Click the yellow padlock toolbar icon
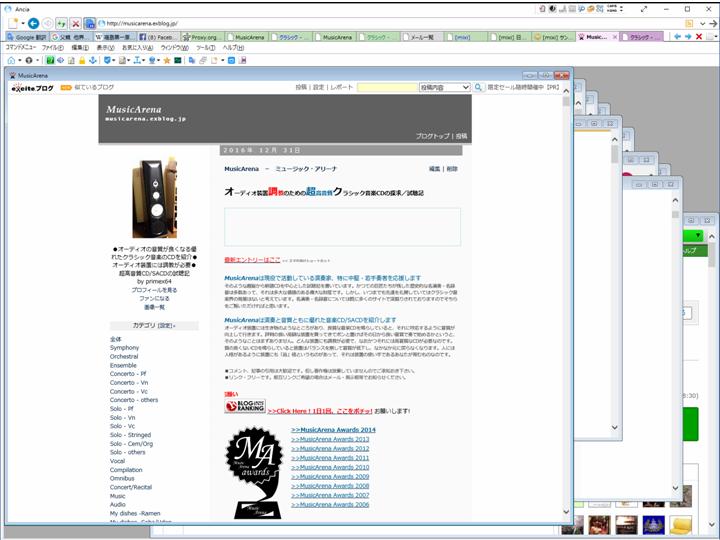The width and height of the screenshot is (720, 540). pyautogui.click(x=82, y=60)
